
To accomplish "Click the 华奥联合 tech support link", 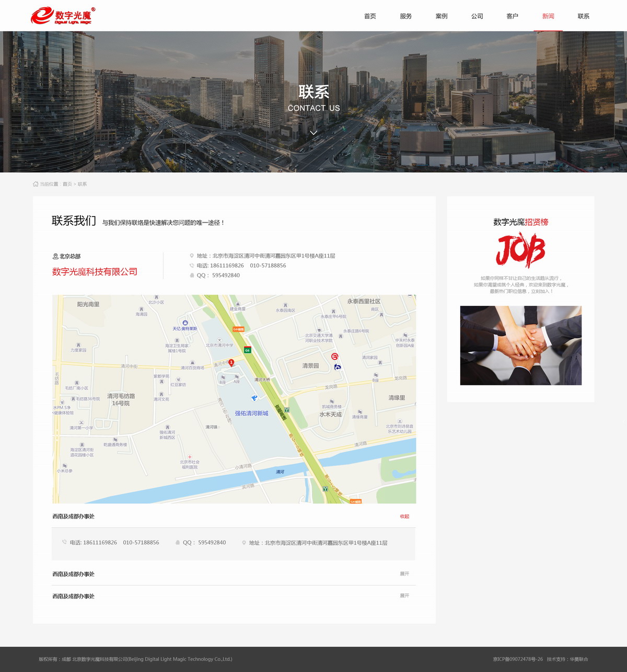I will click(x=579, y=659).
